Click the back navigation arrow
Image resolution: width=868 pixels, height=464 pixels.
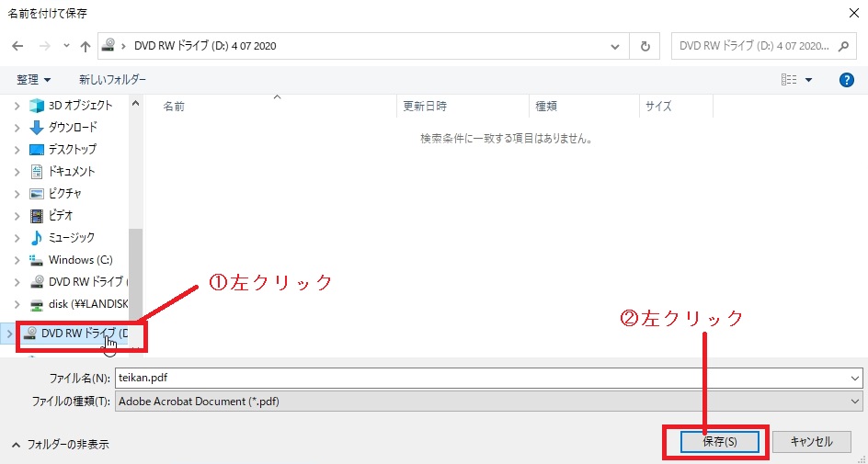pyautogui.click(x=17, y=46)
